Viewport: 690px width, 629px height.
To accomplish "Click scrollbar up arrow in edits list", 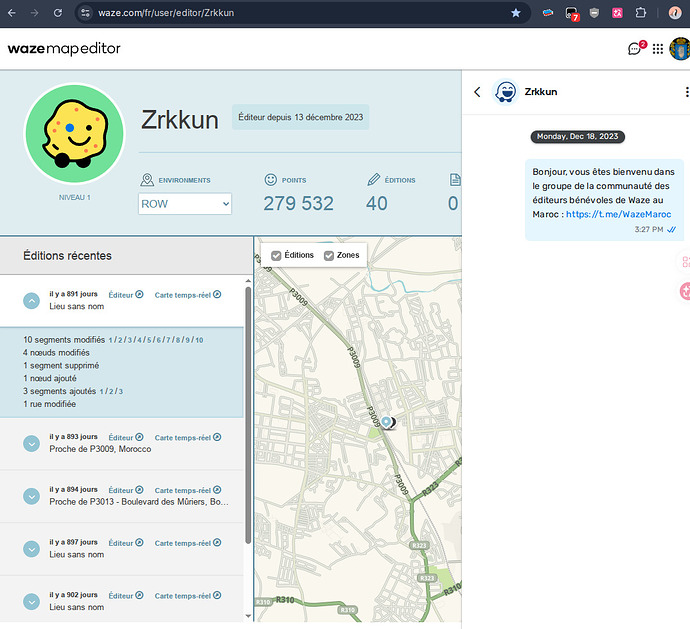I will pos(248,281).
